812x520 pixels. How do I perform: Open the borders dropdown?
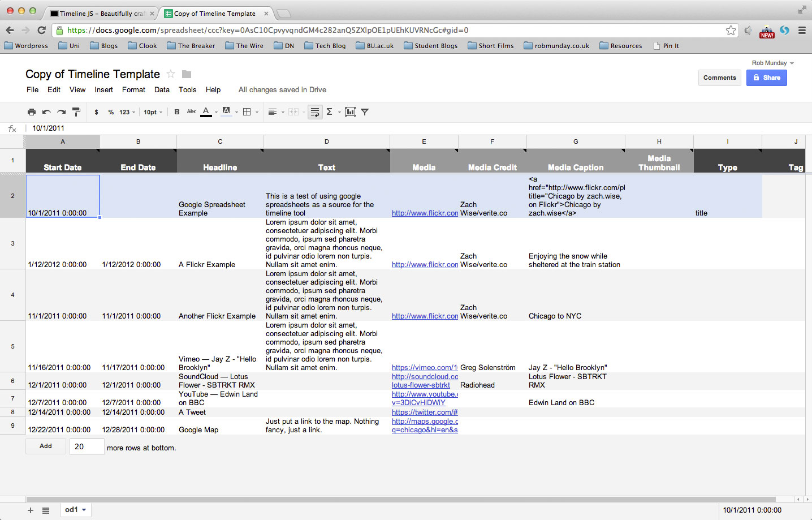pyautogui.click(x=250, y=112)
